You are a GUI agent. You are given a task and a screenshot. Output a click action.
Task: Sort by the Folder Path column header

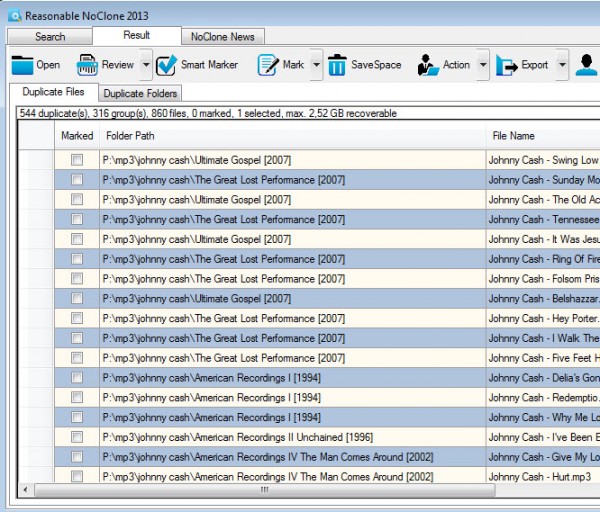(293, 135)
